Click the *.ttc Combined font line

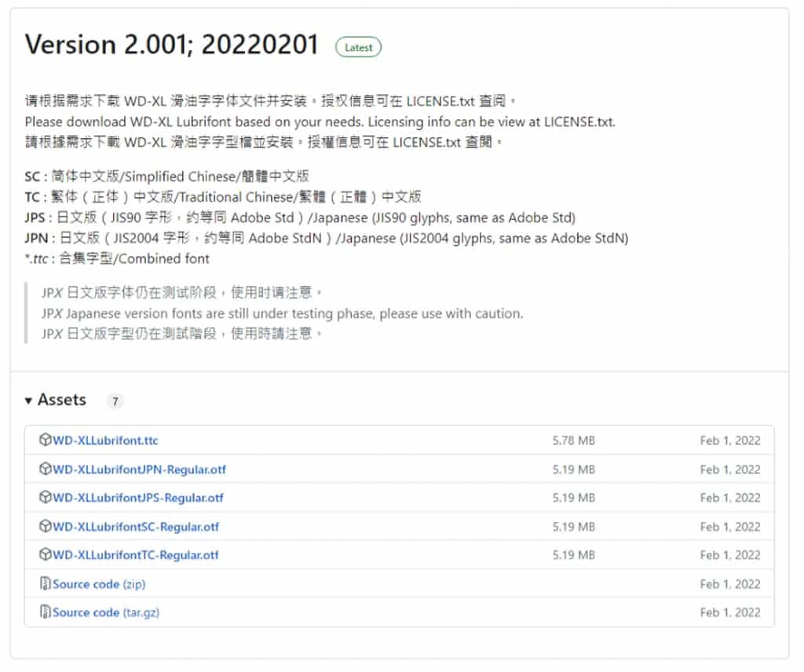(117, 258)
